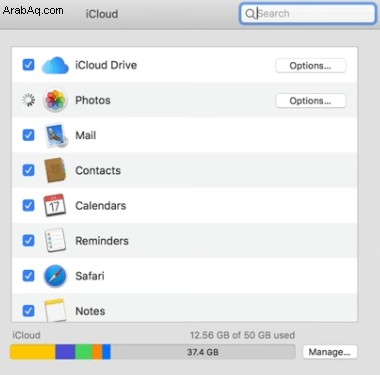Click the green segment of storage bar
Screen dimensions: 380x375
(84, 352)
